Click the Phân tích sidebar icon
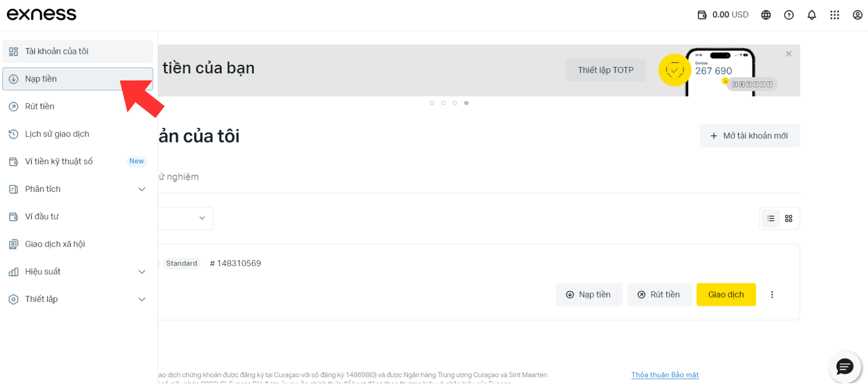Image resolution: width=868 pixels, height=385 pixels. (14, 189)
